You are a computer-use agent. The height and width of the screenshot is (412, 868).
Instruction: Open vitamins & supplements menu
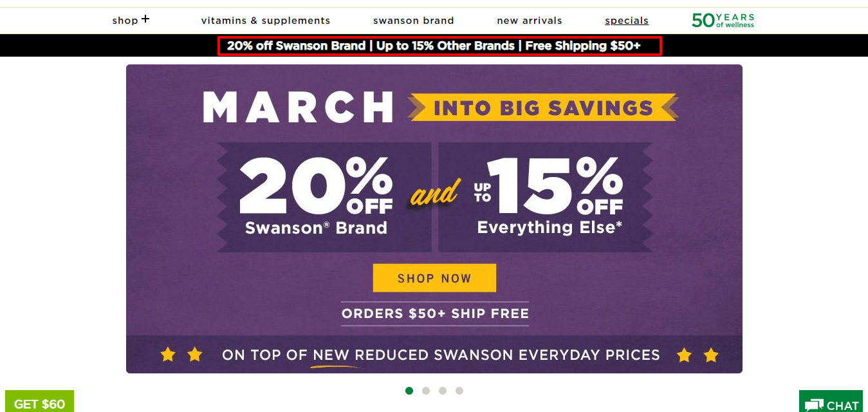click(266, 21)
